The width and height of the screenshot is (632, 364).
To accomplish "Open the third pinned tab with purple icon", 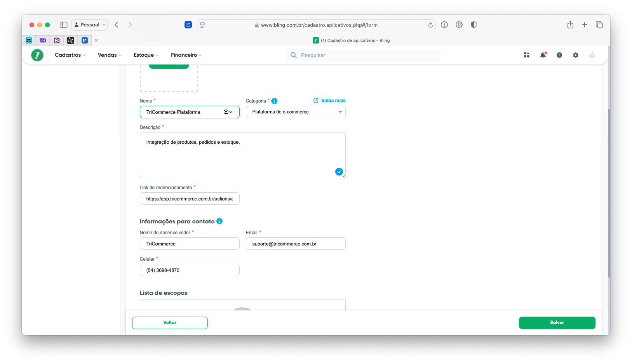I will coord(57,40).
